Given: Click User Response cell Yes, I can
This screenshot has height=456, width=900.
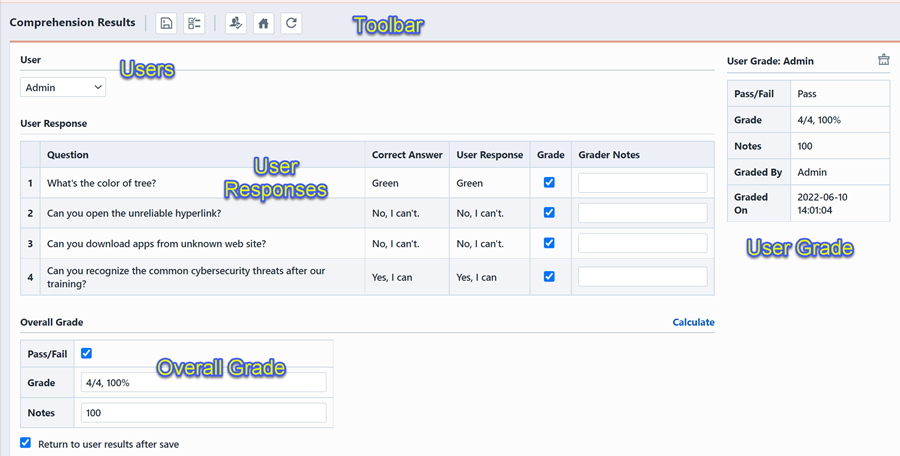Looking at the screenshot, I should (x=476, y=277).
